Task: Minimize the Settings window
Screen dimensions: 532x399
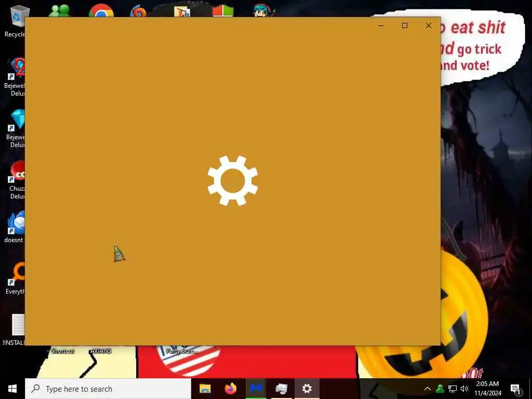Action: [x=381, y=25]
